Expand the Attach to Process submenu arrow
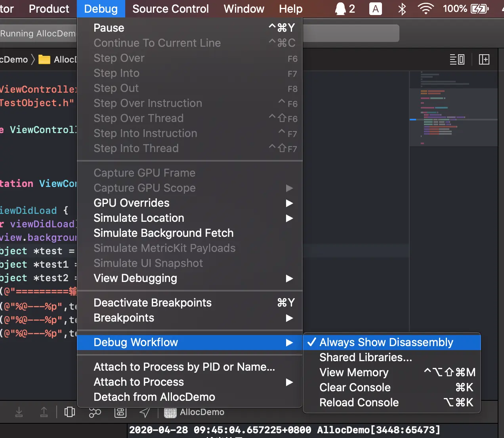 [290, 382]
